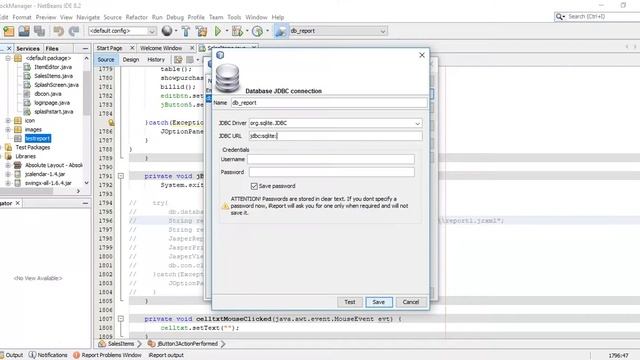Click the Cancel button in dialog
This screenshot has width=640, height=360.
click(411, 302)
